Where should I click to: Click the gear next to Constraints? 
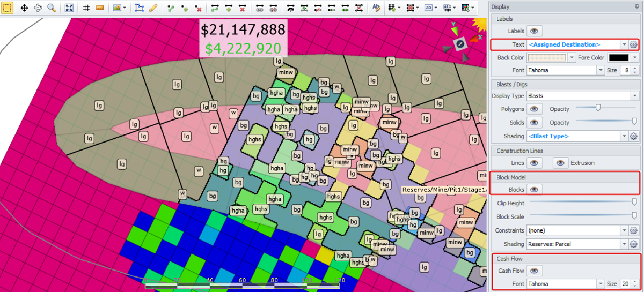click(x=633, y=230)
